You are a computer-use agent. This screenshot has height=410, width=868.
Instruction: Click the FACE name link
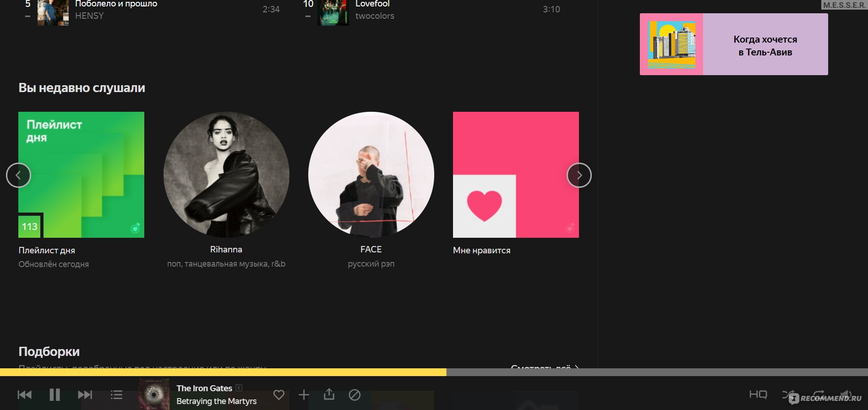(x=371, y=249)
